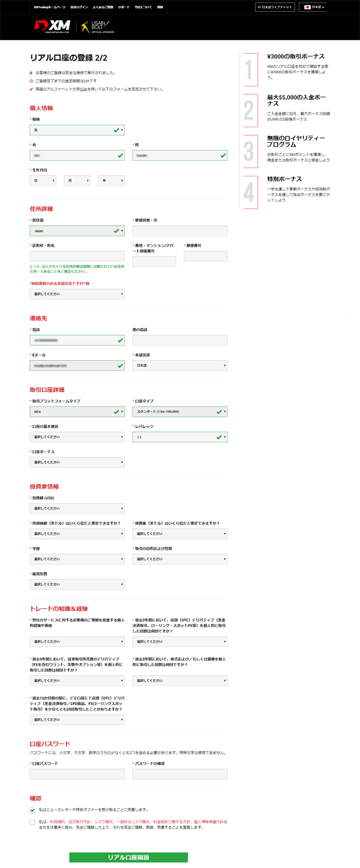
Task: Click the number 3 loyalty program icon
Action: pyautogui.click(x=249, y=151)
